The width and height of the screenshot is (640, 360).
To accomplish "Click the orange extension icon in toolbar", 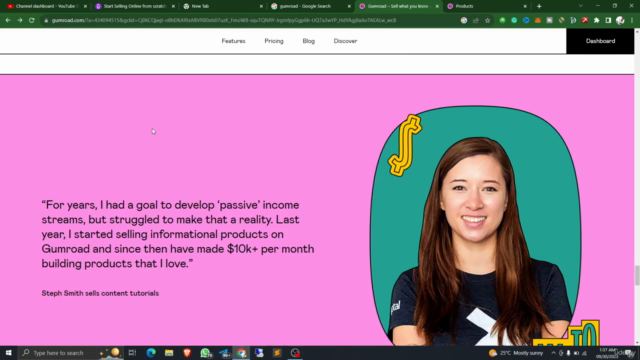I will [x=538, y=20].
